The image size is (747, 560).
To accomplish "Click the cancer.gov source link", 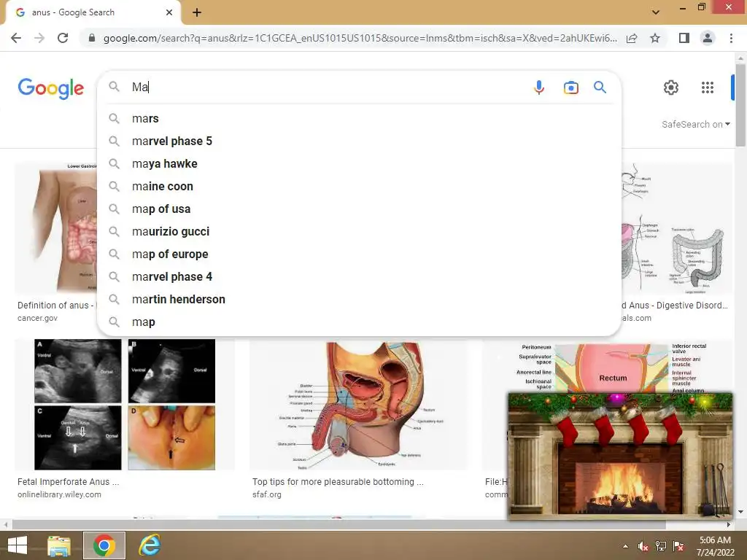I will tap(37, 318).
